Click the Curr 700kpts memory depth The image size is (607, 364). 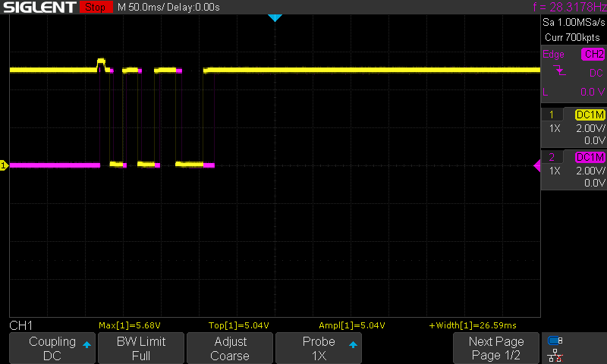tap(572, 37)
